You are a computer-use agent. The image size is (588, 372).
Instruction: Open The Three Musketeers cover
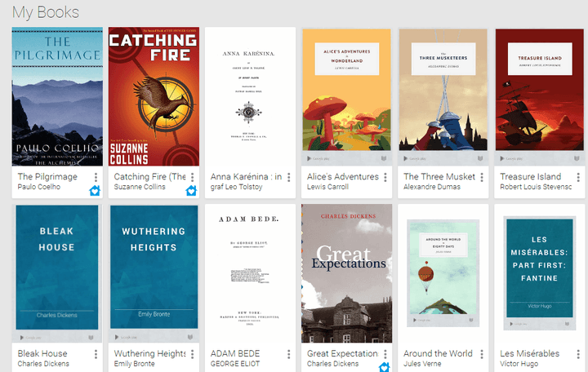pos(443,96)
